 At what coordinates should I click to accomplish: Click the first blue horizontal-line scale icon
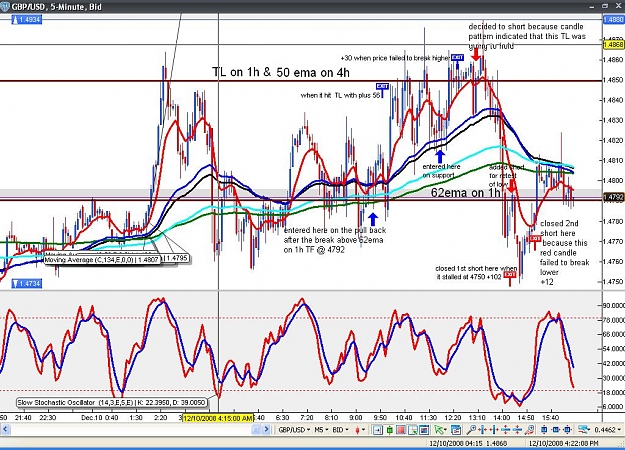506,430
